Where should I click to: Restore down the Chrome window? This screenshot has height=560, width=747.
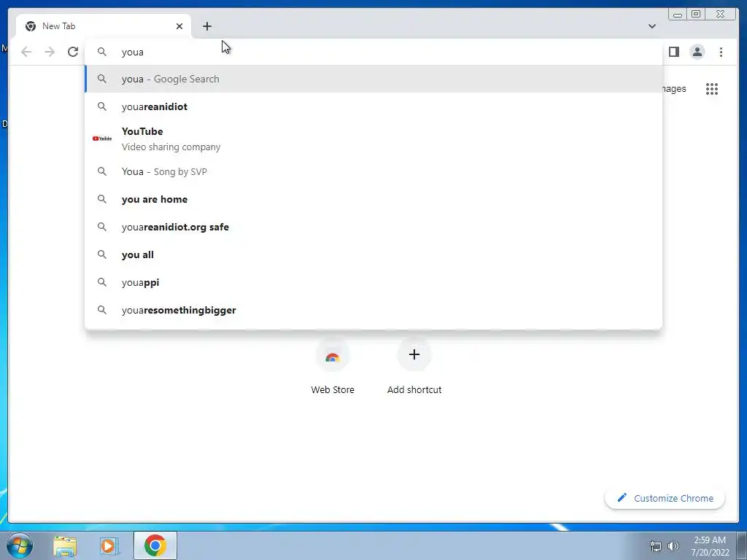(695, 15)
